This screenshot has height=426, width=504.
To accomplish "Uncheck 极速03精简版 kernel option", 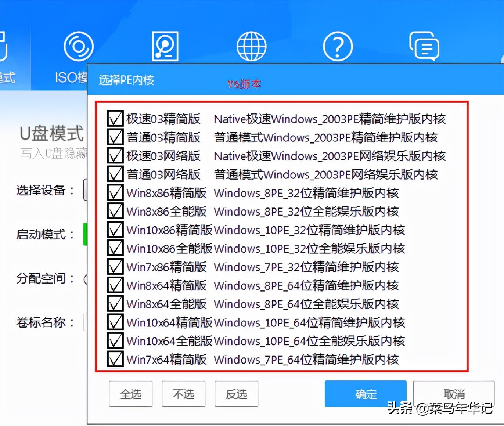I will (115, 118).
